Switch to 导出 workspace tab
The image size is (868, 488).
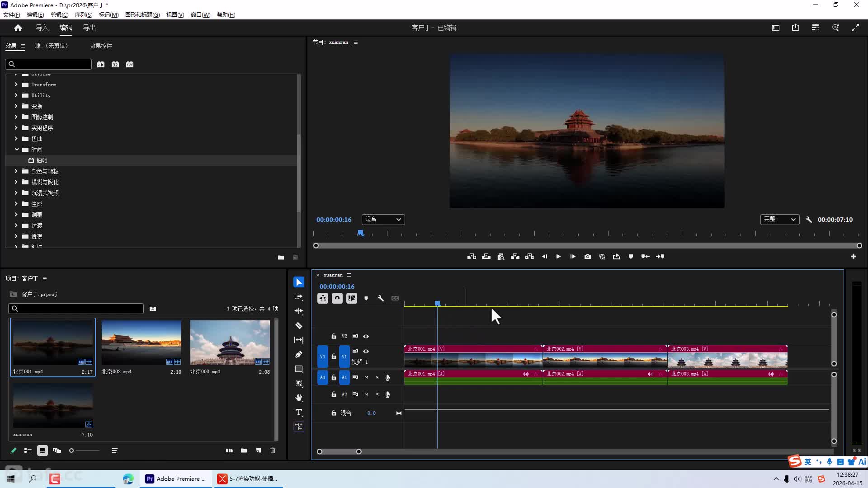(x=89, y=28)
